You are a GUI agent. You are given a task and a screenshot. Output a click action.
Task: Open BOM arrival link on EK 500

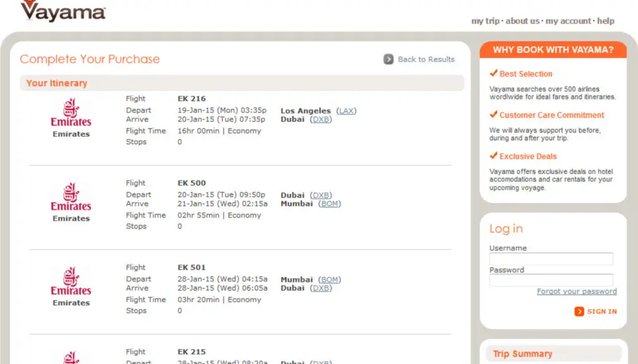click(329, 203)
